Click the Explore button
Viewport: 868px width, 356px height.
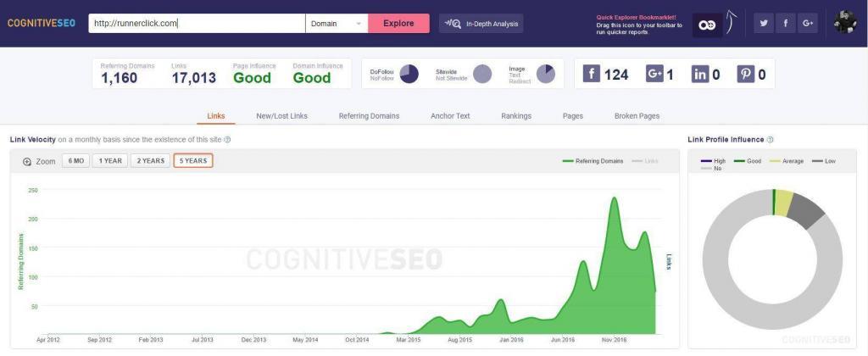click(x=398, y=23)
